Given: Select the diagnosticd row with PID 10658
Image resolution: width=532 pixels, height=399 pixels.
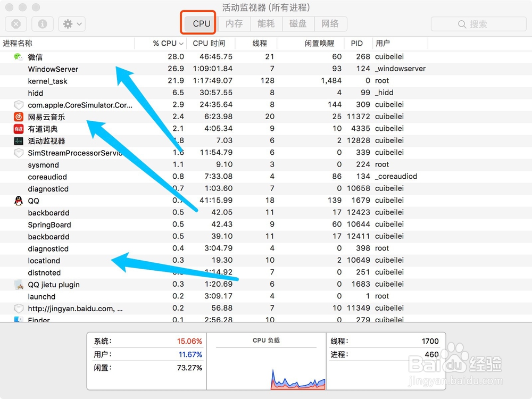Looking at the screenshot, I should tap(266, 188).
